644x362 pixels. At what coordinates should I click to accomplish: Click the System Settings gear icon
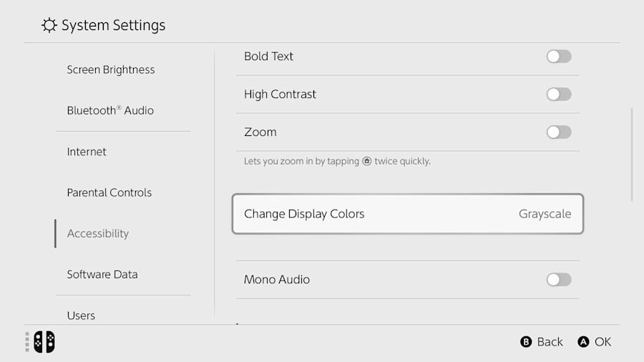49,25
